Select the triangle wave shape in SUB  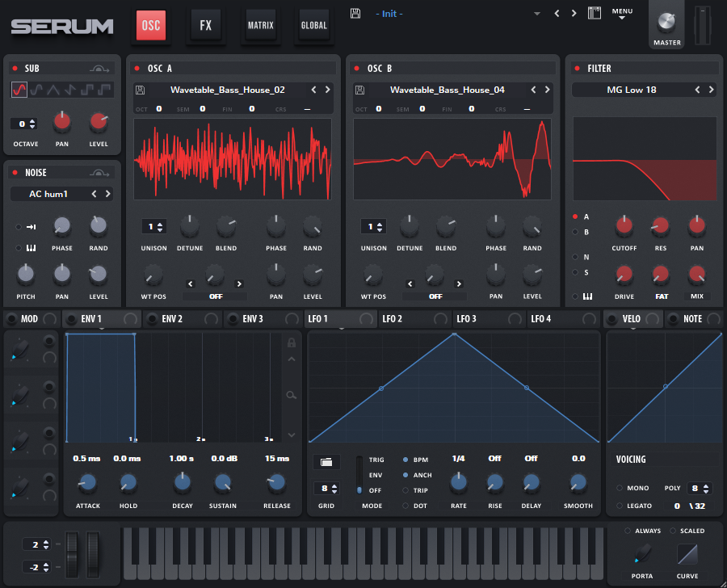[53, 90]
